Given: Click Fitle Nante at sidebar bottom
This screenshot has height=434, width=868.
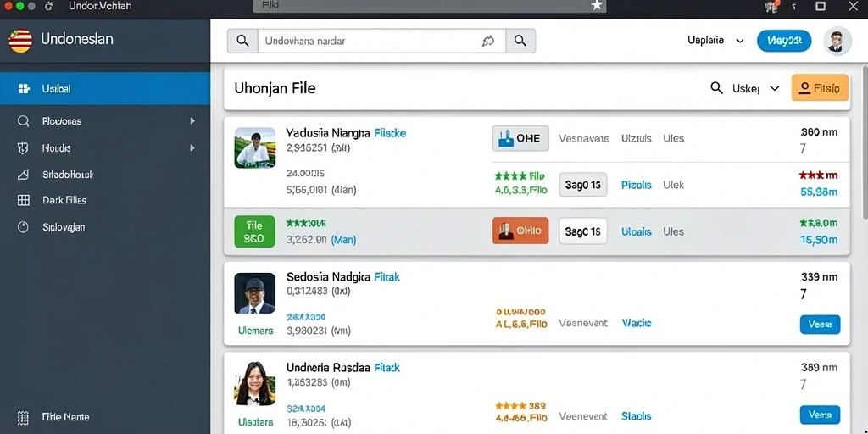Looking at the screenshot, I should click(66, 417).
